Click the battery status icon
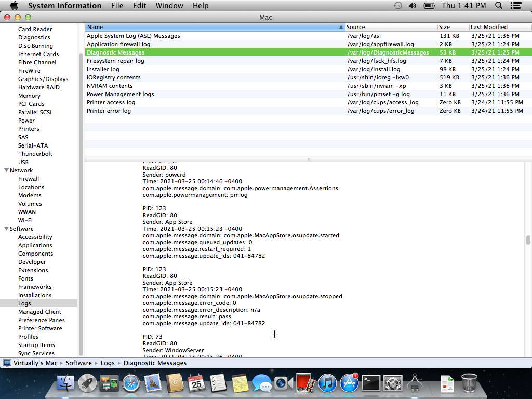The height and width of the screenshot is (399, 532). [429, 5]
